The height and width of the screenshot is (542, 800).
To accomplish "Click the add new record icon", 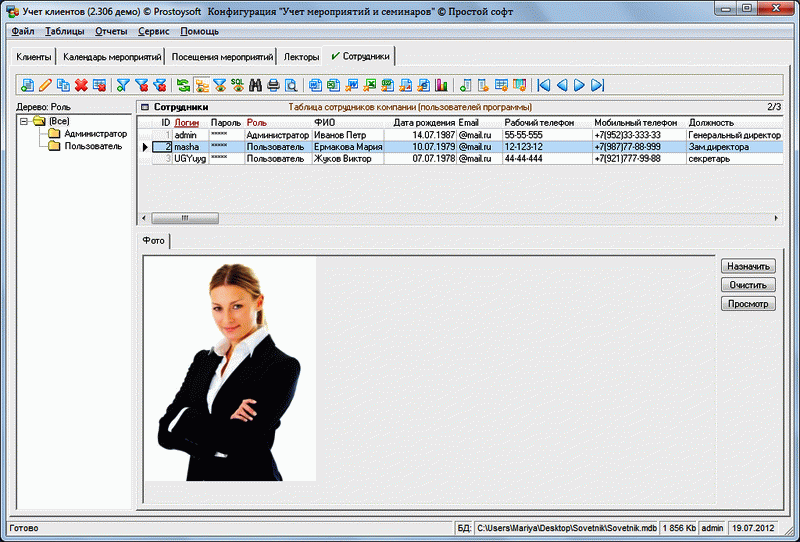I will point(27,85).
